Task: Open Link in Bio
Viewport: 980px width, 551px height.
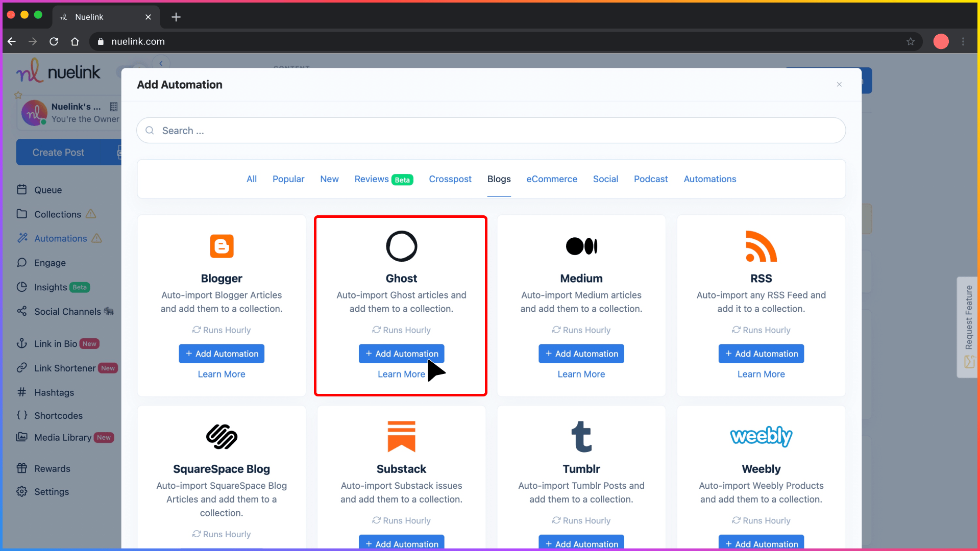Action: [58, 344]
